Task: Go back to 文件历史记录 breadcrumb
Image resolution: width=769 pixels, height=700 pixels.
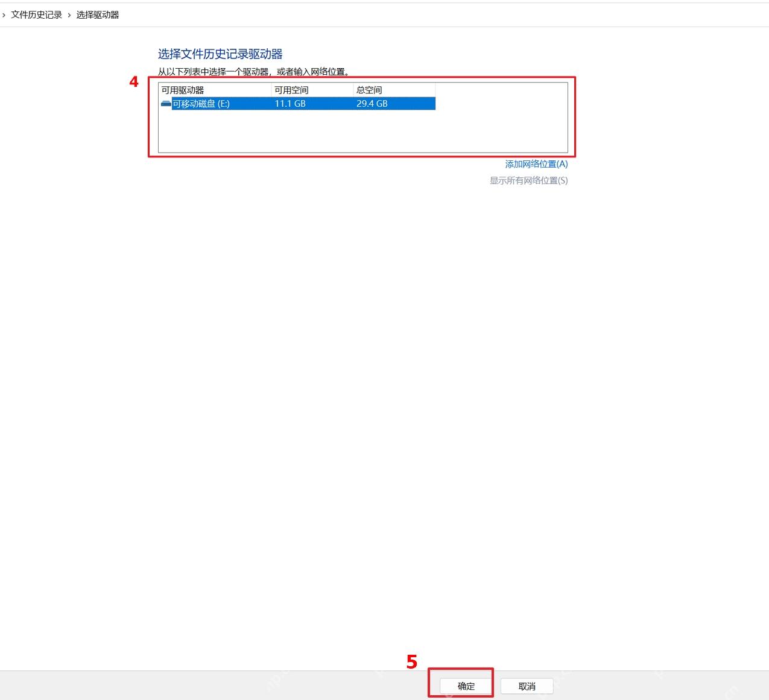Action: (x=37, y=15)
